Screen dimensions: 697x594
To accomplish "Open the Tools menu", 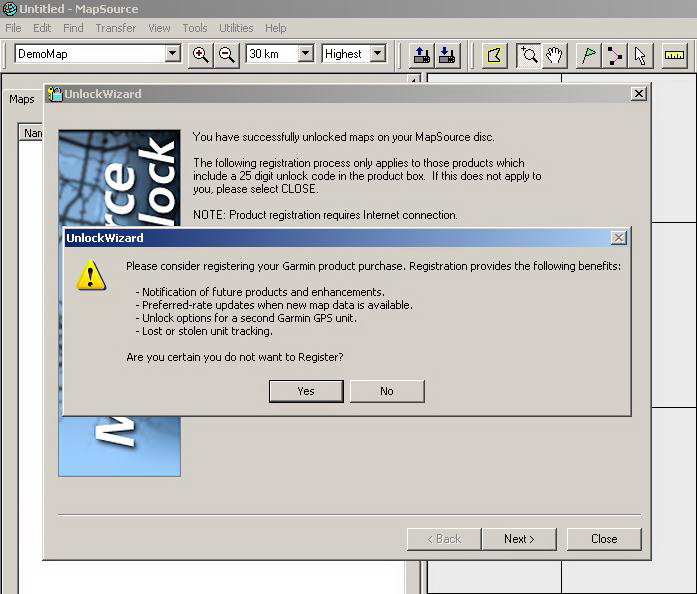I will click(x=195, y=28).
